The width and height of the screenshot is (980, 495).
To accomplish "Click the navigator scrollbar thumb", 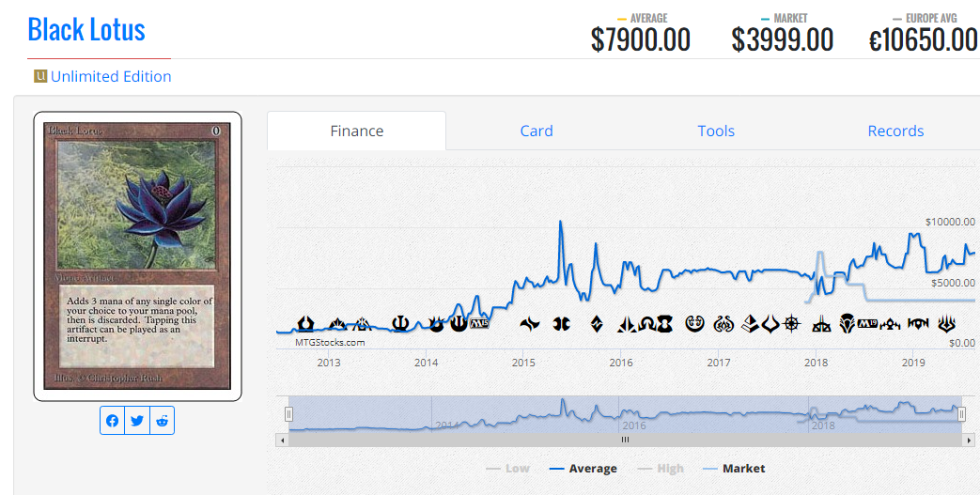I will tap(625, 440).
